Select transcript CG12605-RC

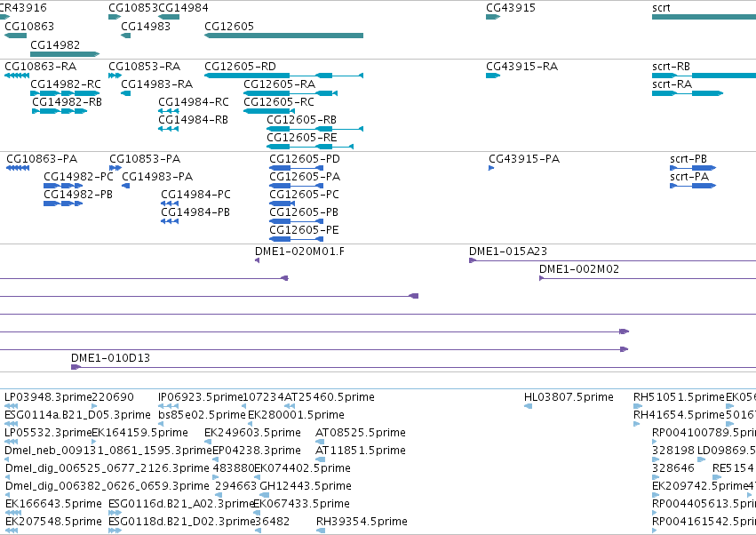(x=269, y=111)
